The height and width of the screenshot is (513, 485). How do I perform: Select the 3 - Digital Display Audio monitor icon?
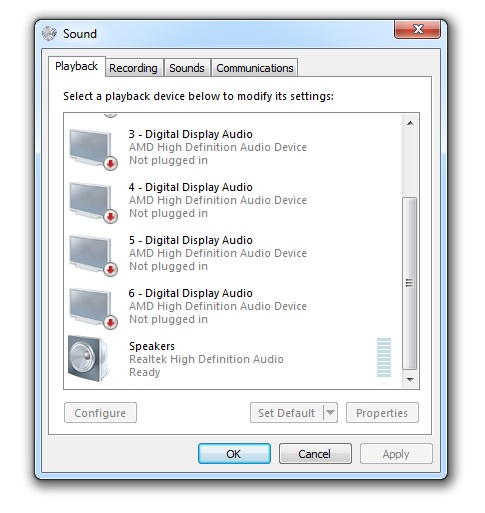point(93,150)
